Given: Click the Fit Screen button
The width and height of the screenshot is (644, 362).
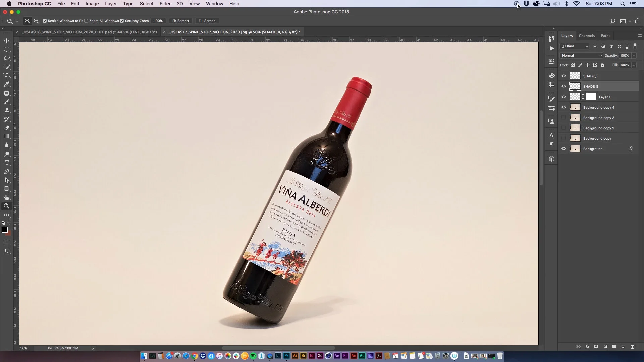Looking at the screenshot, I should (x=180, y=21).
